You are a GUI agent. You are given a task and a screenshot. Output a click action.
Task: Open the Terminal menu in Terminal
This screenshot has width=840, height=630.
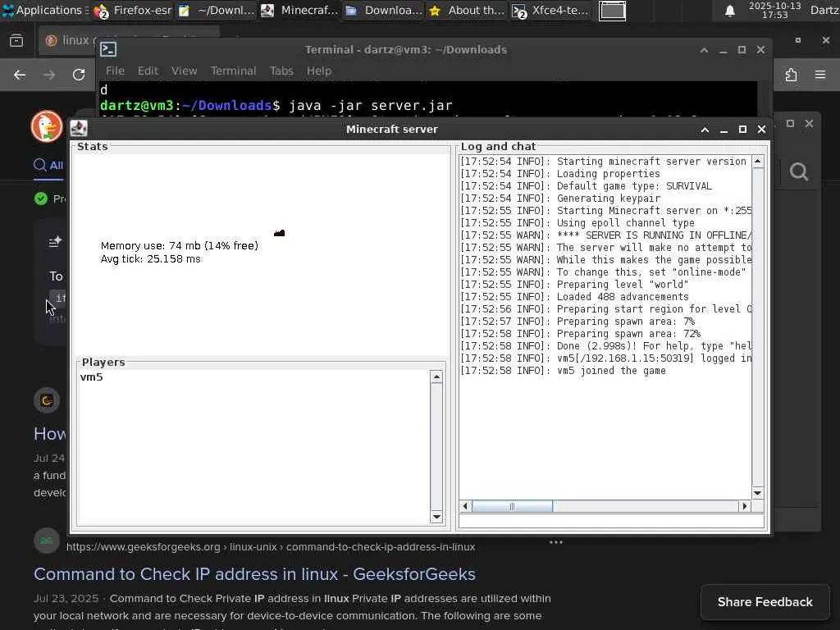pos(233,71)
